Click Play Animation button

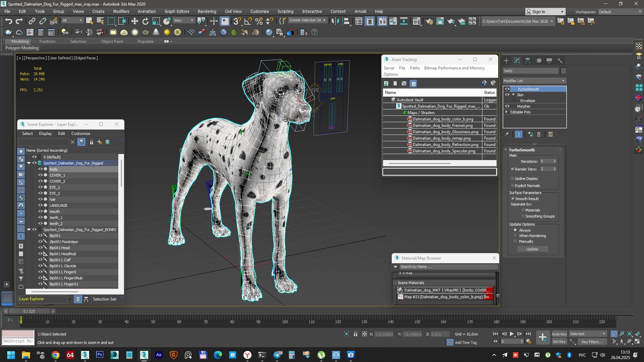(x=512, y=334)
